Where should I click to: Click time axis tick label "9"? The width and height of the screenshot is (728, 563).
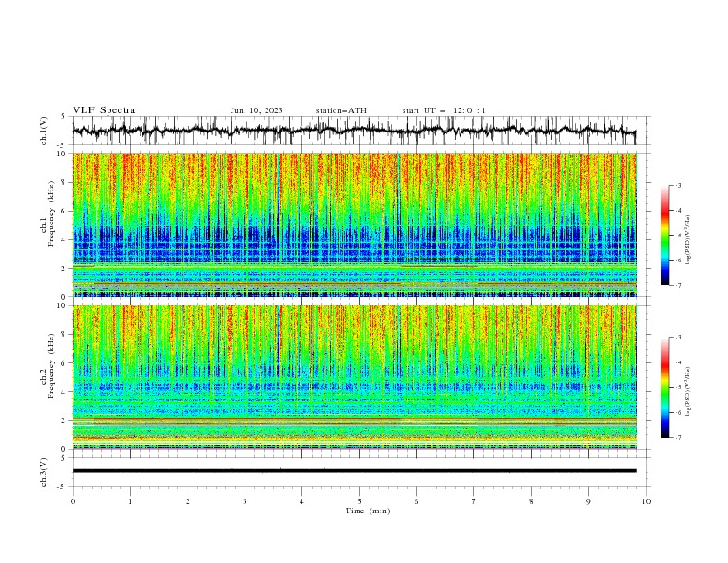pos(588,501)
